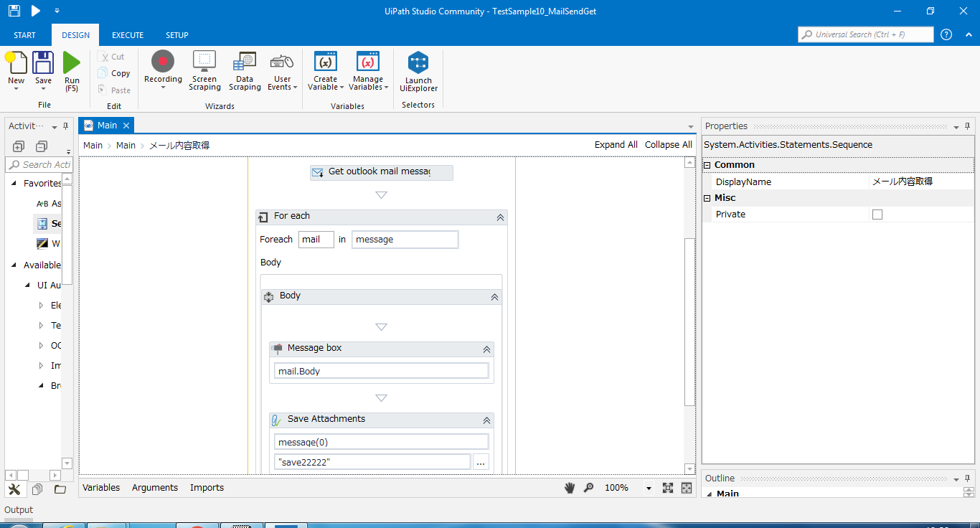The image size is (980, 528).
Task: Activate the pan hand tool
Action: pos(570,488)
